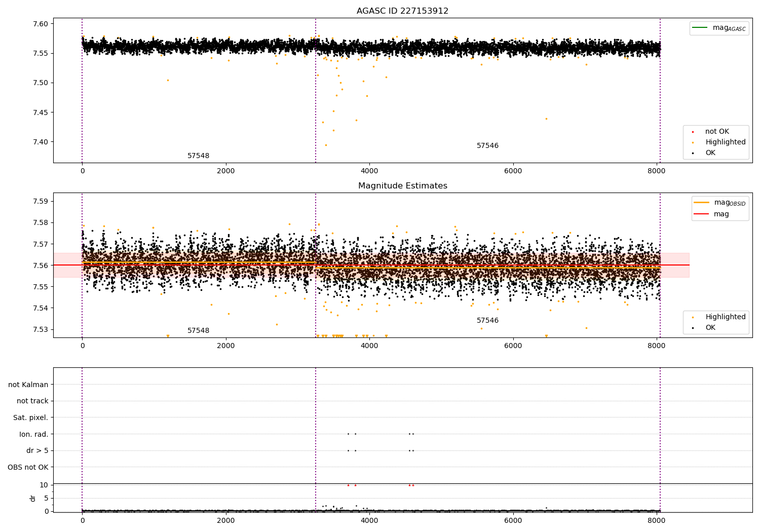Click the 7.54 y-axis tick label
Viewport: 760px width, 532px height.
coord(41,308)
